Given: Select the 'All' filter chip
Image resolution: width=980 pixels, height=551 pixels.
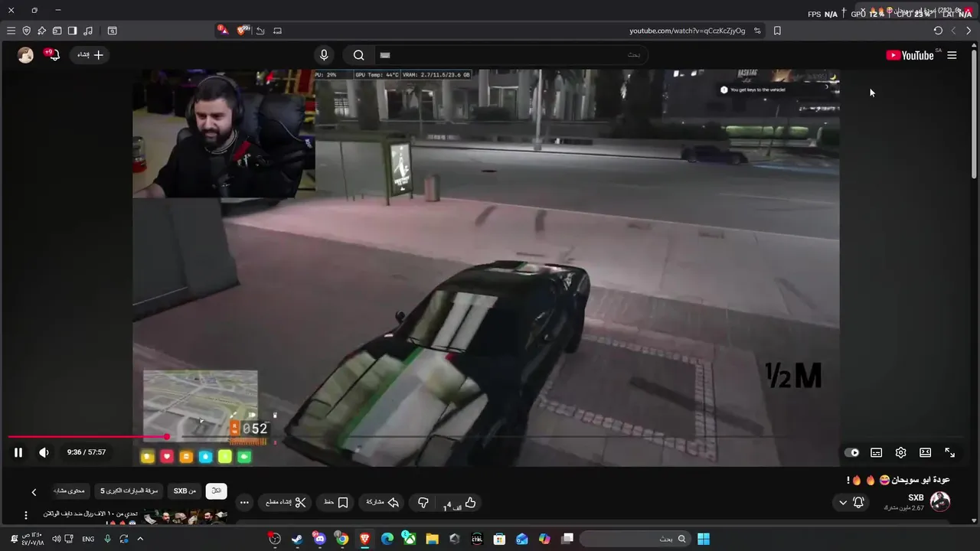Looking at the screenshot, I should (x=217, y=491).
